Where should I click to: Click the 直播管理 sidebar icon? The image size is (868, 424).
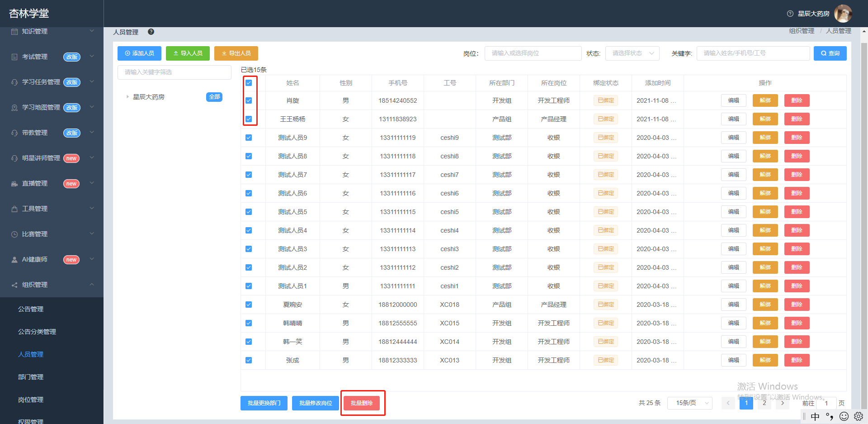(x=14, y=183)
